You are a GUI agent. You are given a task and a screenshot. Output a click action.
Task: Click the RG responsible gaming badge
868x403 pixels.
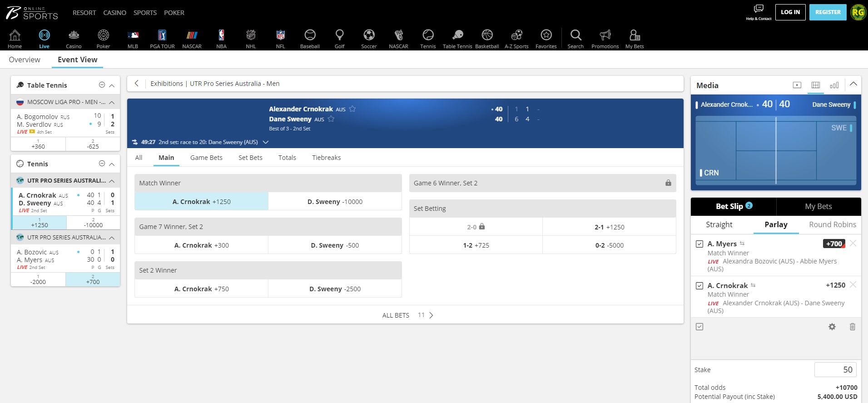pyautogui.click(x=858, y=12)
